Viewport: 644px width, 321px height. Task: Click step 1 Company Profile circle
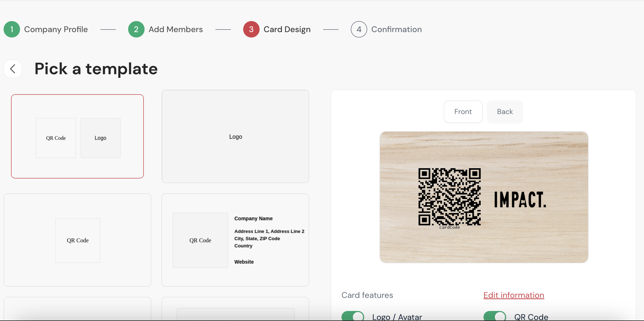(x=12, y=29)
